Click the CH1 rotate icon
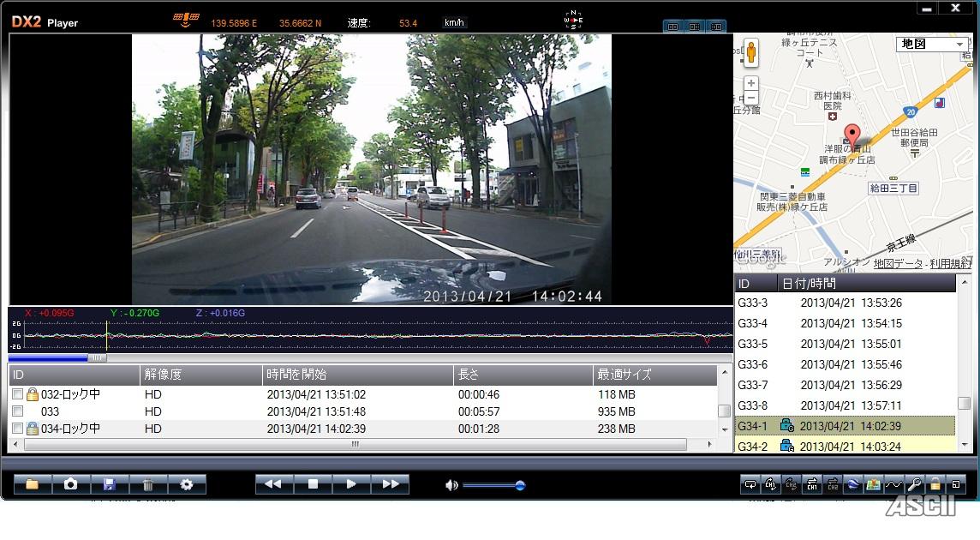The width and height of the screenshot is (980, 540). pos(771,484)
